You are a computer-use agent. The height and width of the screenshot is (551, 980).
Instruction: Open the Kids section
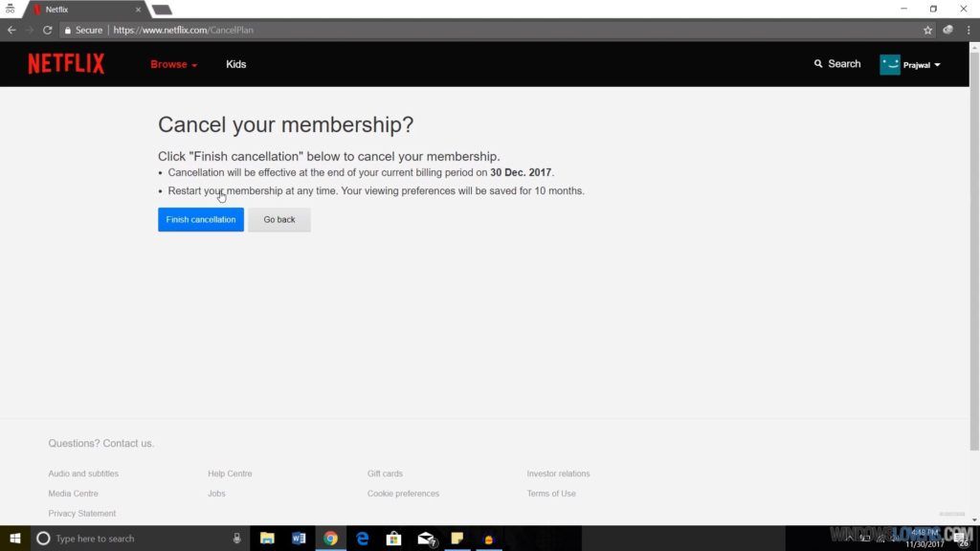tap(235, 64)
